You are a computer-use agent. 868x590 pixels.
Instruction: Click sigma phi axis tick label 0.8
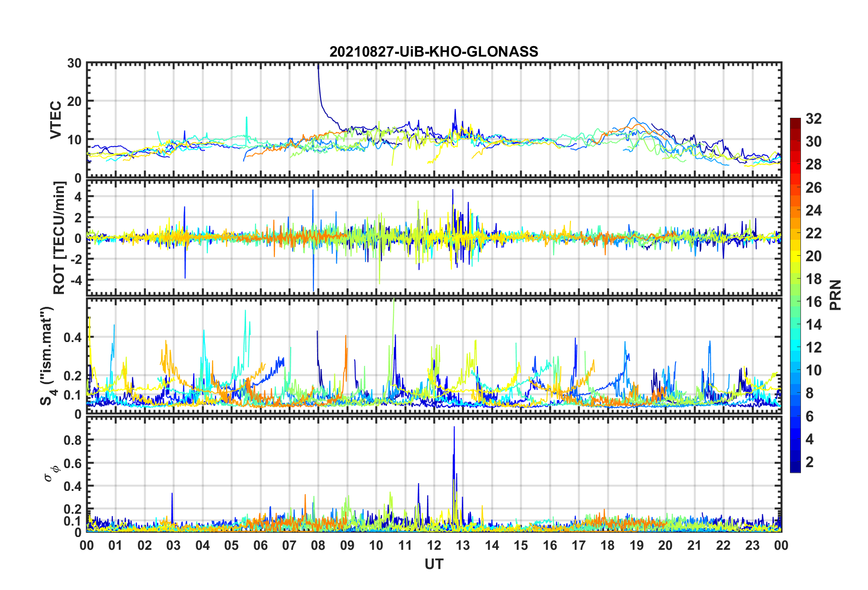point(73,440)
